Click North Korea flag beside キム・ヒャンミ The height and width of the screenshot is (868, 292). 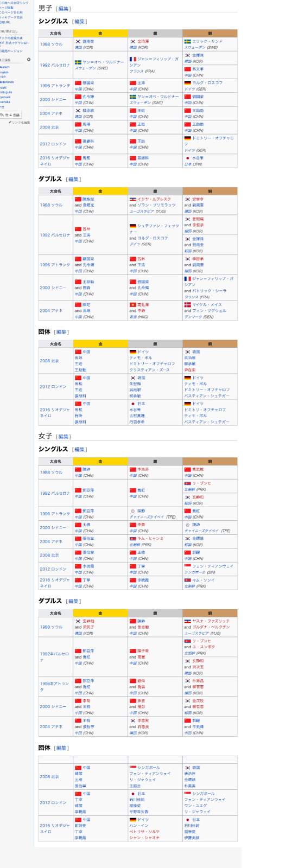tap(133, 539)
